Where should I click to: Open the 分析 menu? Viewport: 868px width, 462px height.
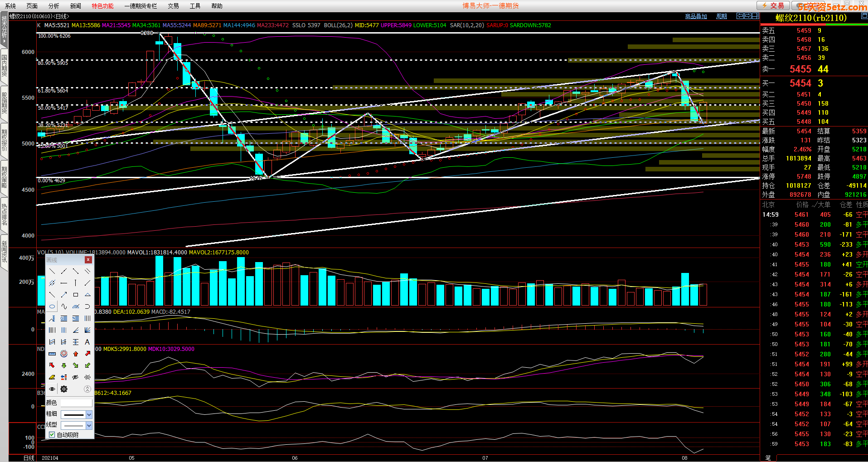pos(53,6)
